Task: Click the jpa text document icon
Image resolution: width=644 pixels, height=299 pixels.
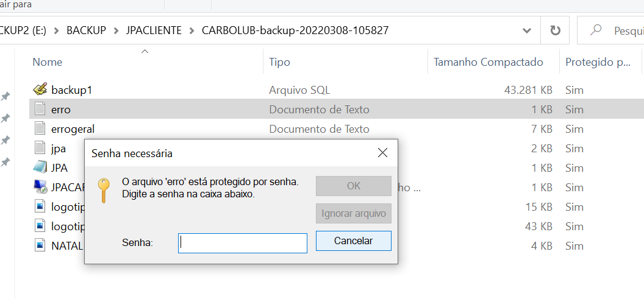Action: [40, 149]
